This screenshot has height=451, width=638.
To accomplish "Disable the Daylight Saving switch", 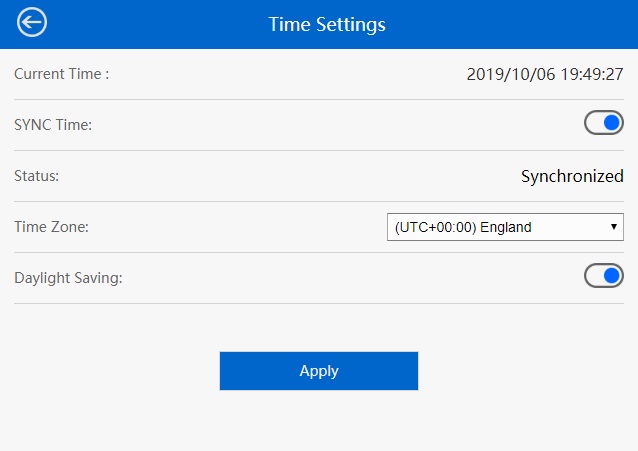I will [604, 276].
